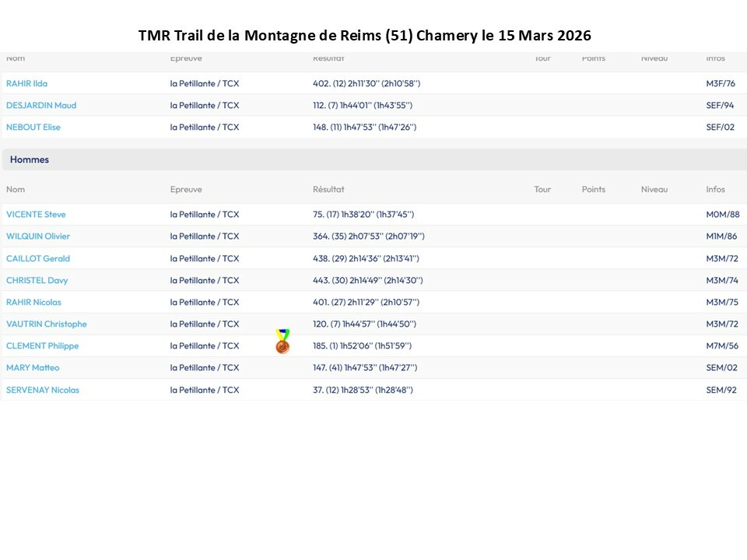The image size is (747, 560).
Task: Click the Hommes section header
Action: [30, 159]
